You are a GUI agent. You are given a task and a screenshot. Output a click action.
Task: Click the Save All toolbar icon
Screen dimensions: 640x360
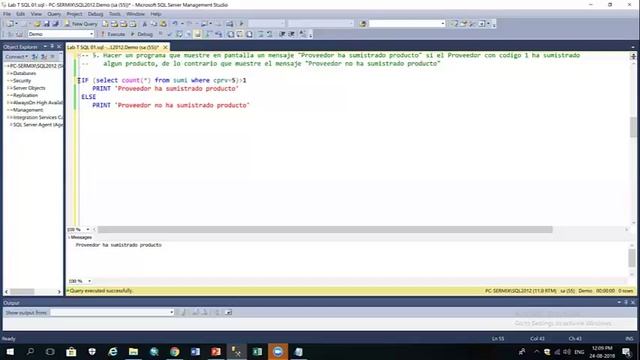56,24
